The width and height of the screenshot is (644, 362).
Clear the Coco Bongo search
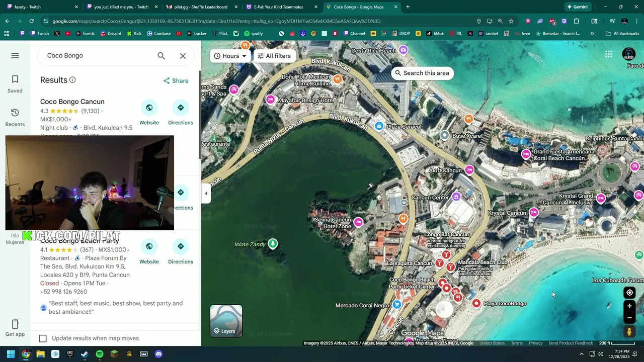click(183, 56)
